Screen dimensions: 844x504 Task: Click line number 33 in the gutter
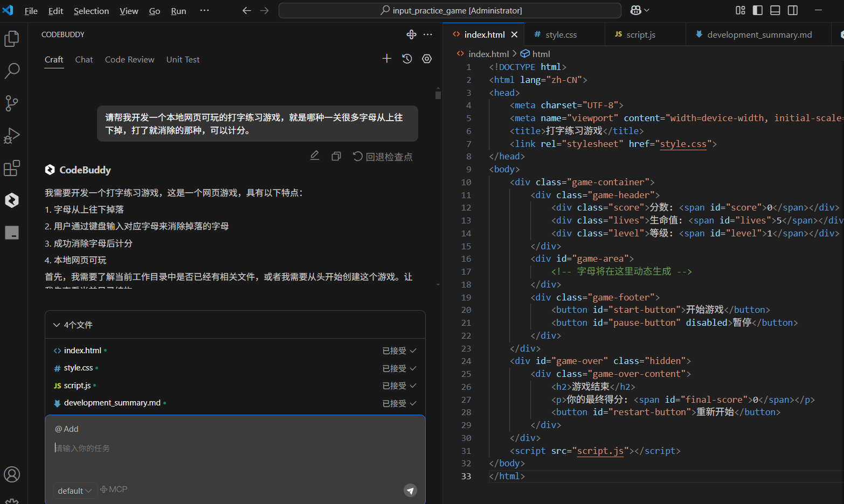(x=466, y=476)
